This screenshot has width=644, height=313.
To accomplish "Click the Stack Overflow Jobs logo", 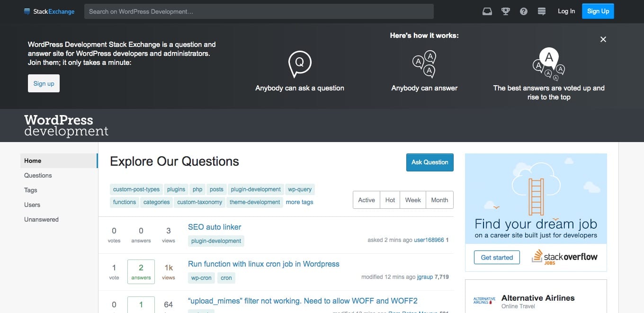I will click(564, 257).
